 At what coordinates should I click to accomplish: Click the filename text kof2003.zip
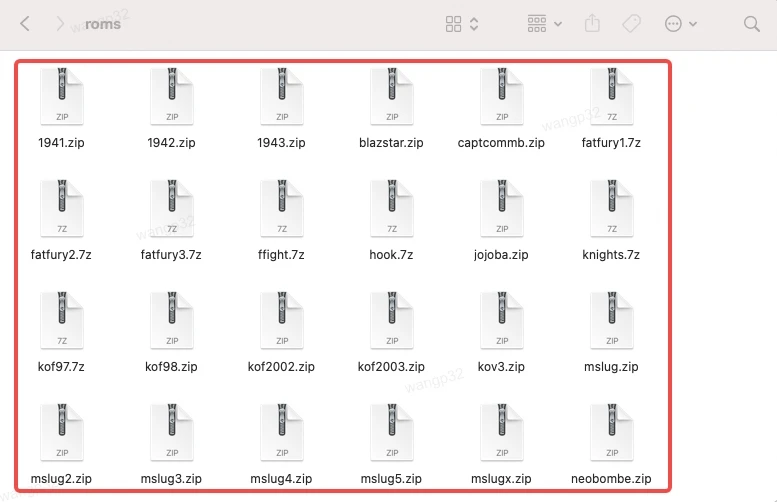[391, 367]
